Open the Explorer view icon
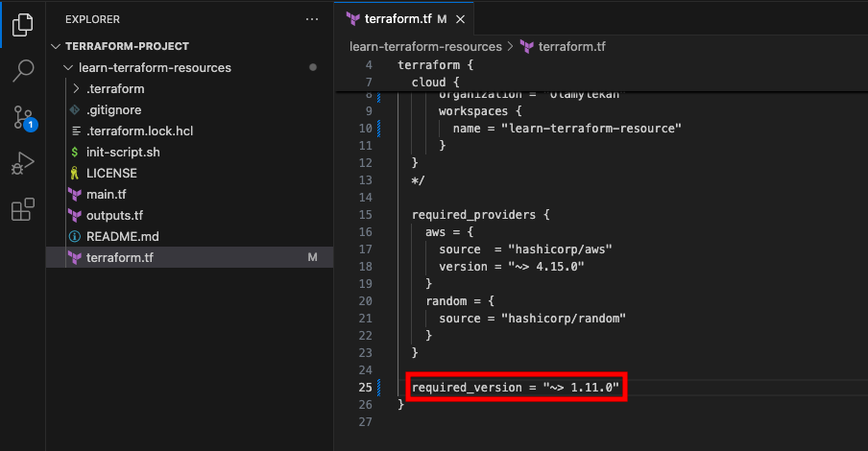This screenshot has width=868, height=451. coord(23,24)
